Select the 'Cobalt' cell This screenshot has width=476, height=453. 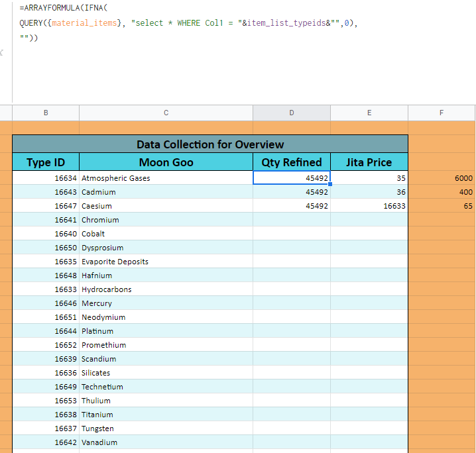166,234
